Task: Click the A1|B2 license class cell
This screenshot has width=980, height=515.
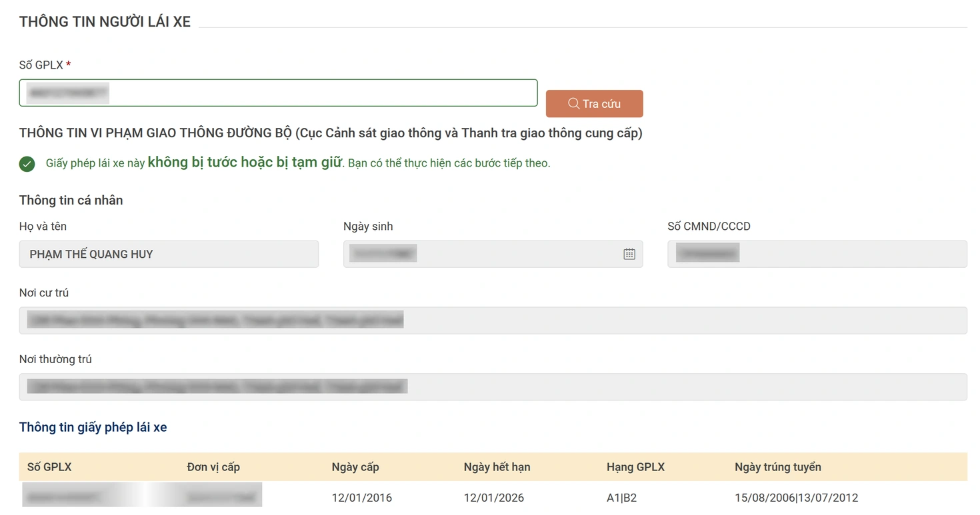Action: coord(621,498)
